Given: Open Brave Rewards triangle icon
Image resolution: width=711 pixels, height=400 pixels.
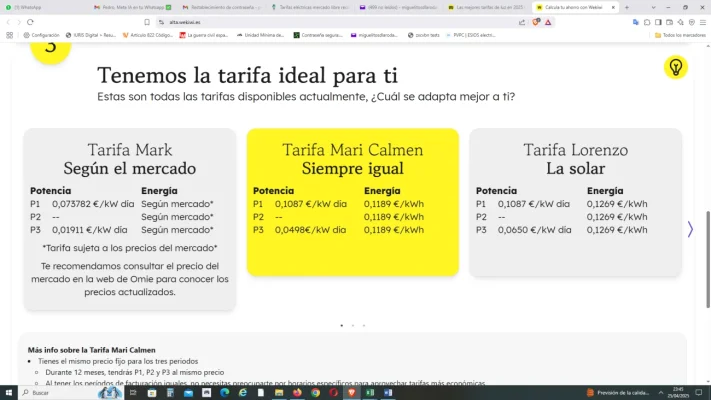Looking at the screenshot, I should 548,22.
